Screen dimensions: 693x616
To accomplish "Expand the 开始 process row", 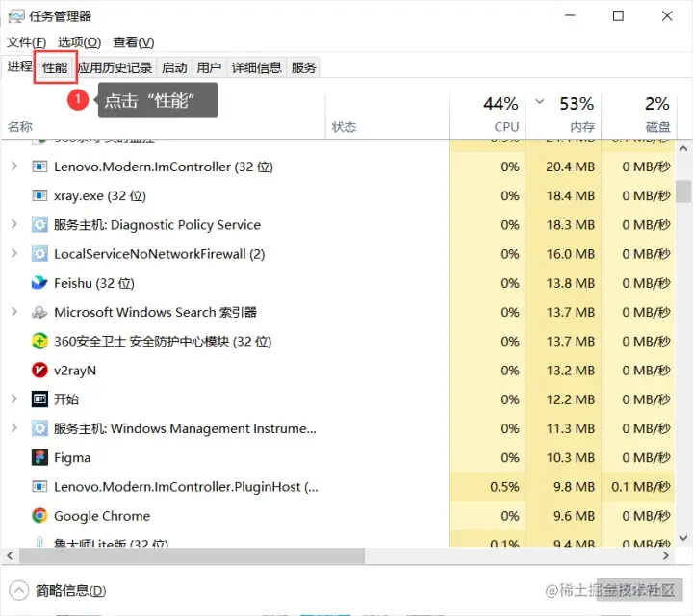I will (14, 399).
